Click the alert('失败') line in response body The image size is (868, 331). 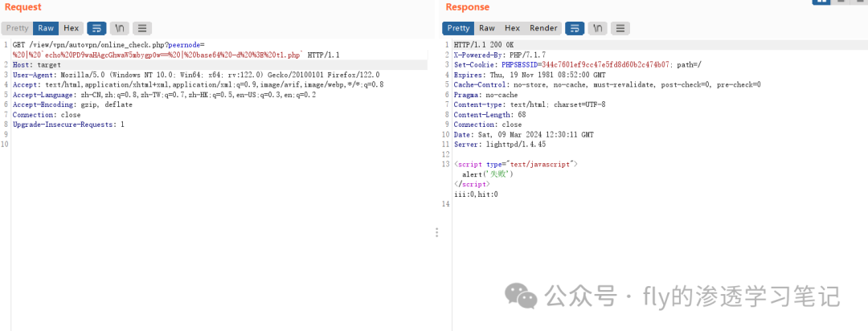pos(489,174)
